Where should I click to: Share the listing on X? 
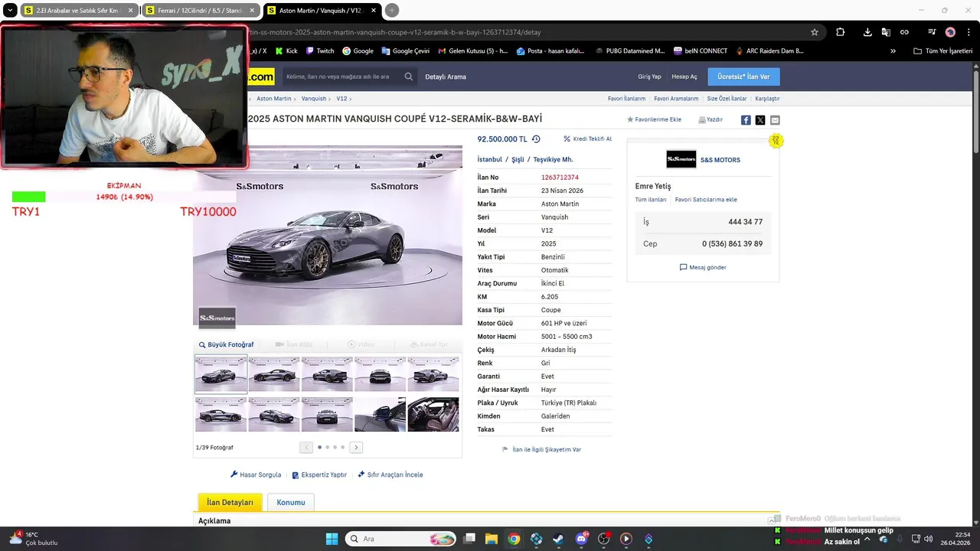point(760,120)
